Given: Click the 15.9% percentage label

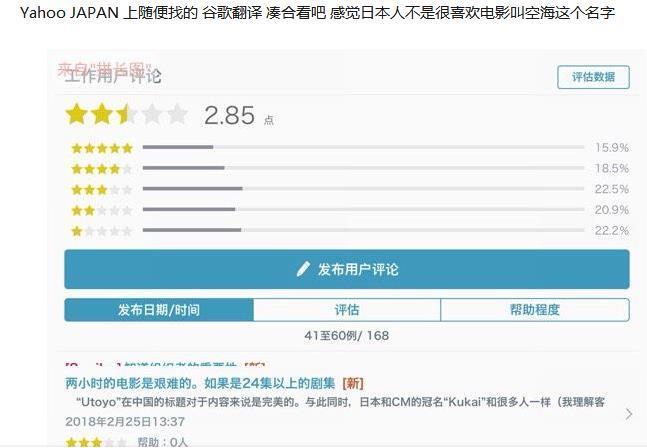Looking at the screenshot, I should point(612,147).
